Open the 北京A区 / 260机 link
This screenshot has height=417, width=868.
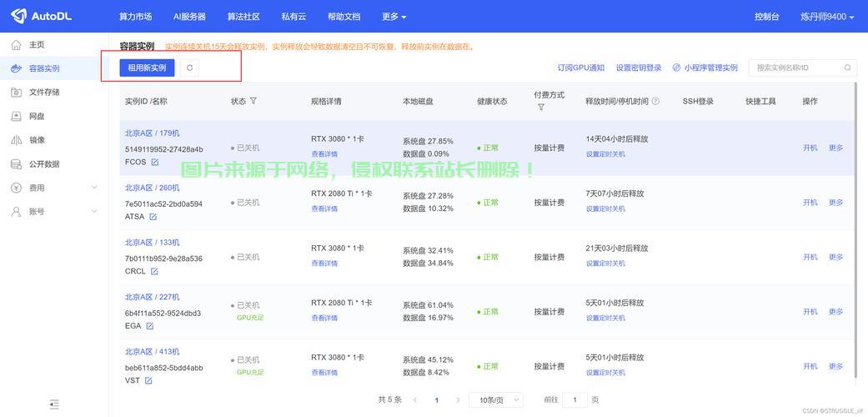pyautogui.click(x=153, y=188)
